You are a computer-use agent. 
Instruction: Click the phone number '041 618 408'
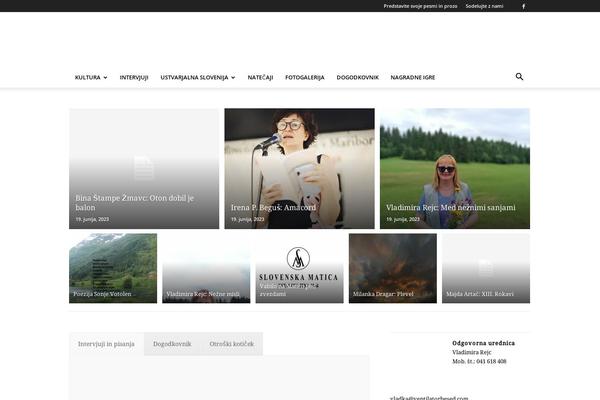coord(491,361)
